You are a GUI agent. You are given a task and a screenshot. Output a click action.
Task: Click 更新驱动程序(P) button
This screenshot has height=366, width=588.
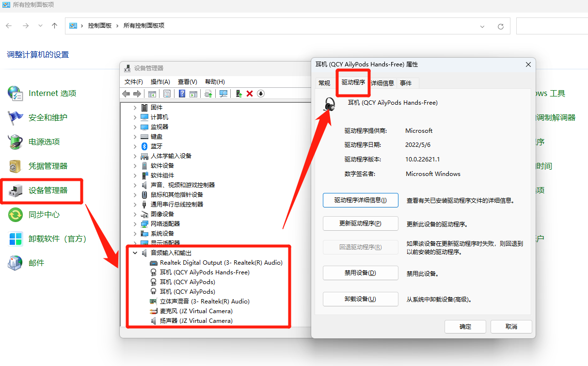point(361,223)
